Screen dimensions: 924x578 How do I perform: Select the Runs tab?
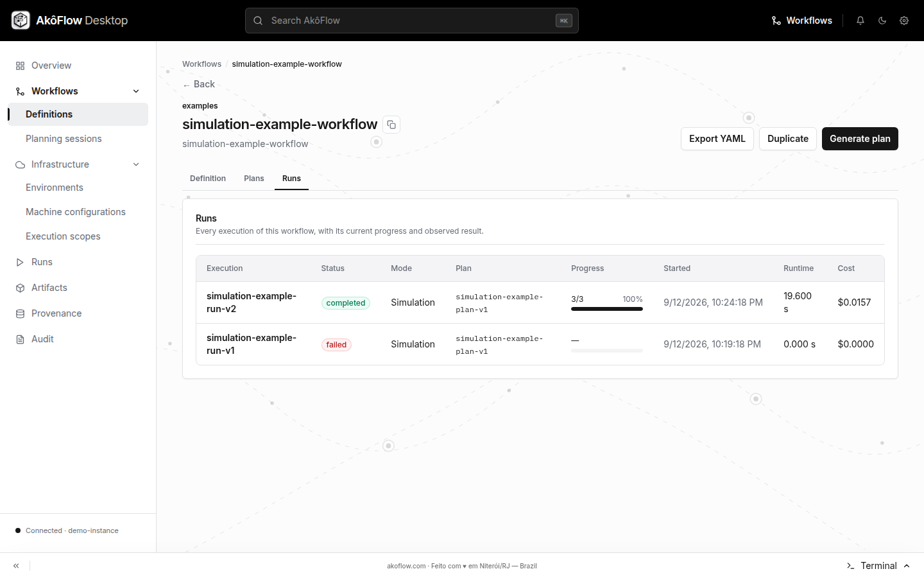291,179
